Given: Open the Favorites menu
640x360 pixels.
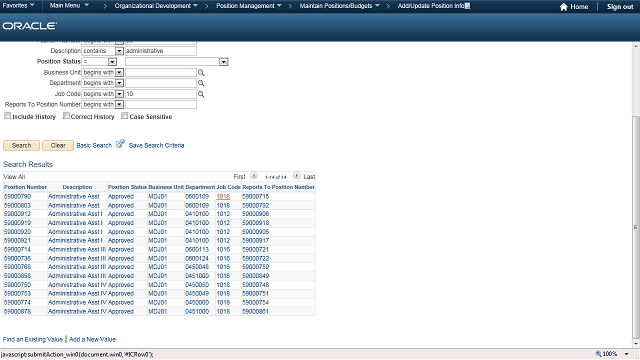Looking at the screenshot, I should click(x=18, y=6).
